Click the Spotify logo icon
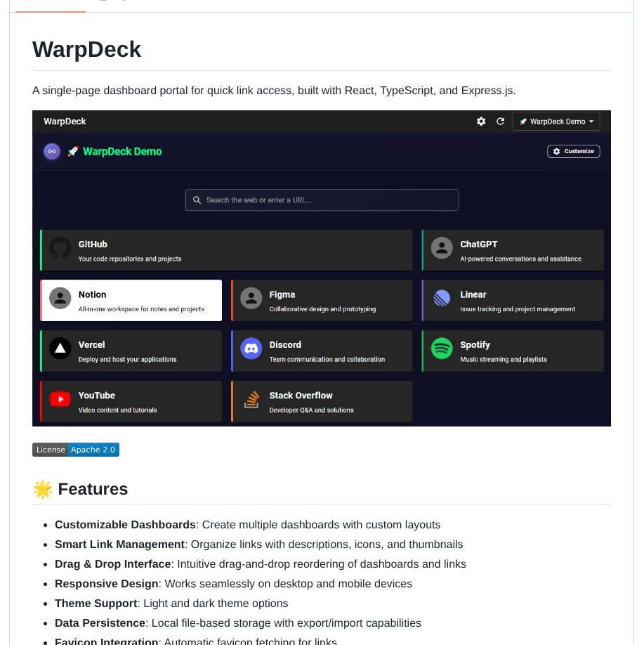Image resolution: width=644 pixels, height=645 pixels. click(442, 350)
